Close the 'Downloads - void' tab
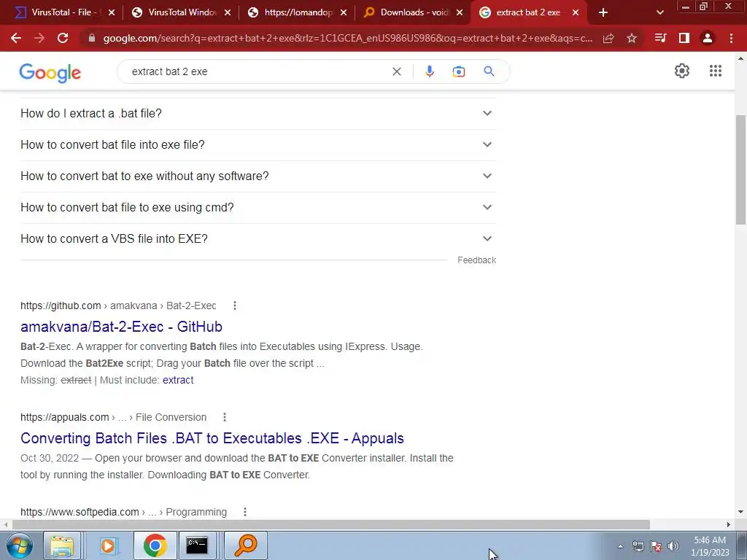This screenshot has width=747, height=560. [460, 12]
